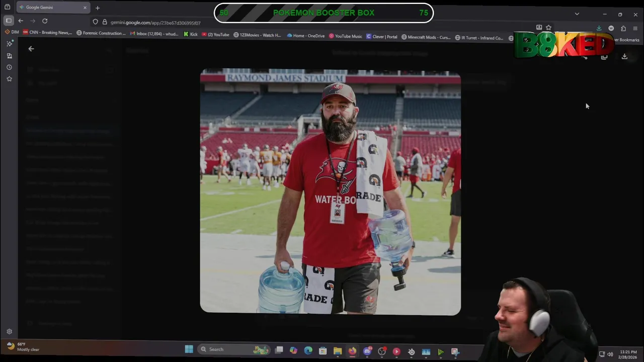
Task: Open Firefox tab overview icon
Action: [7, 8]
